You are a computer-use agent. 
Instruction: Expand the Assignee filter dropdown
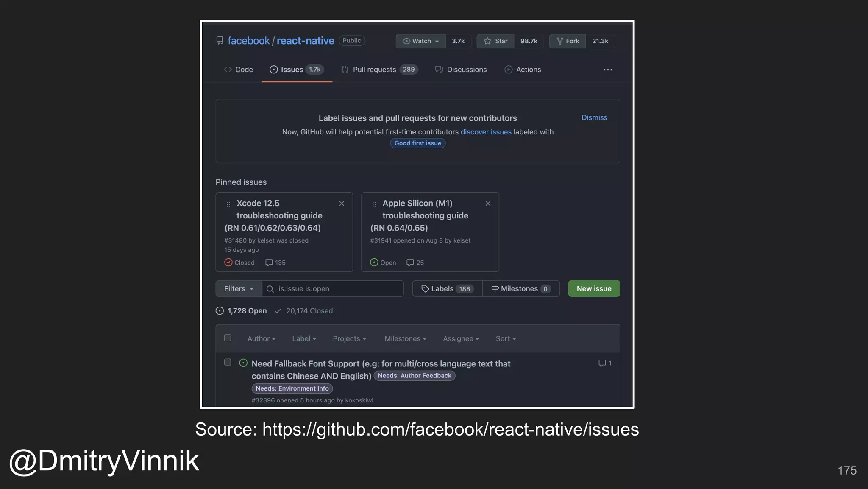click(461, 338)
